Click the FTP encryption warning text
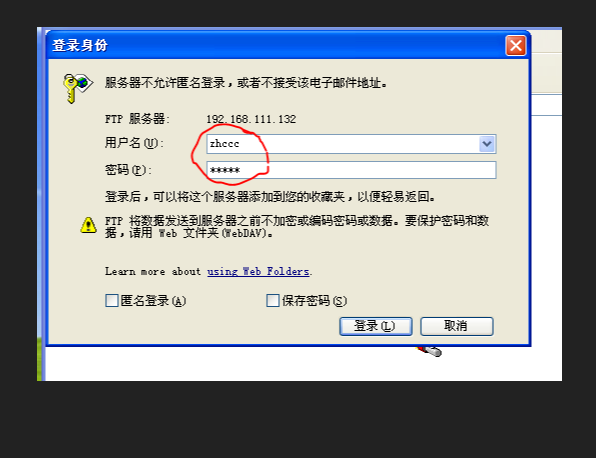The image size is (596, 458). point(297,227)
